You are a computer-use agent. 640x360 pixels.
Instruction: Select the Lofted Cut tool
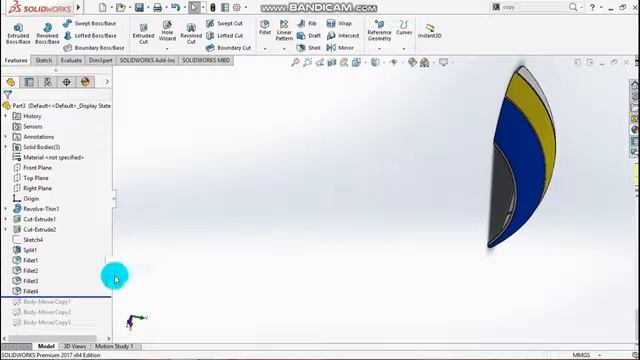(224, 36)
